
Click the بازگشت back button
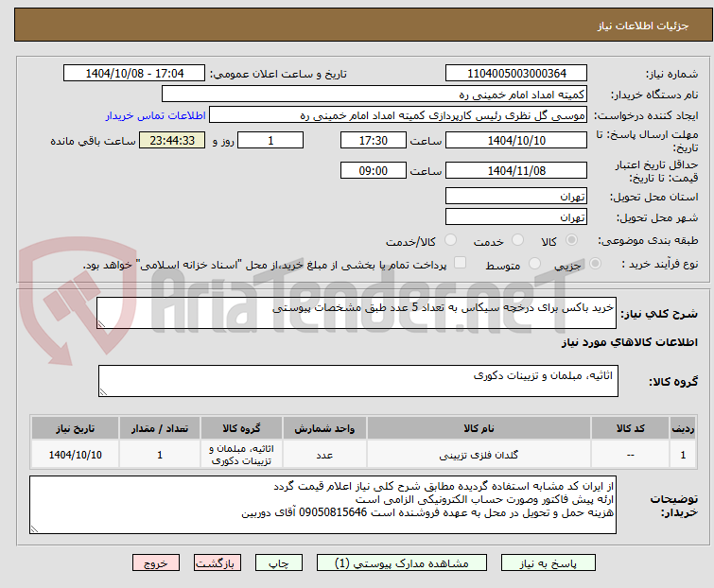[x=218, y=563]
